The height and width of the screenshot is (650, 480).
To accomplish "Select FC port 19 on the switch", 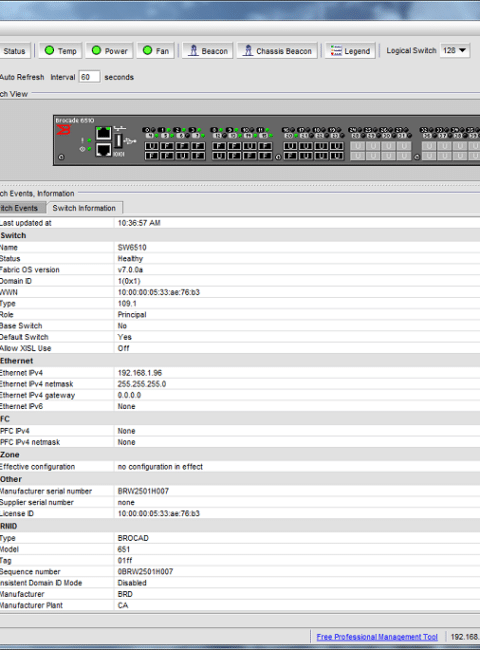I will tap(337, 146).
